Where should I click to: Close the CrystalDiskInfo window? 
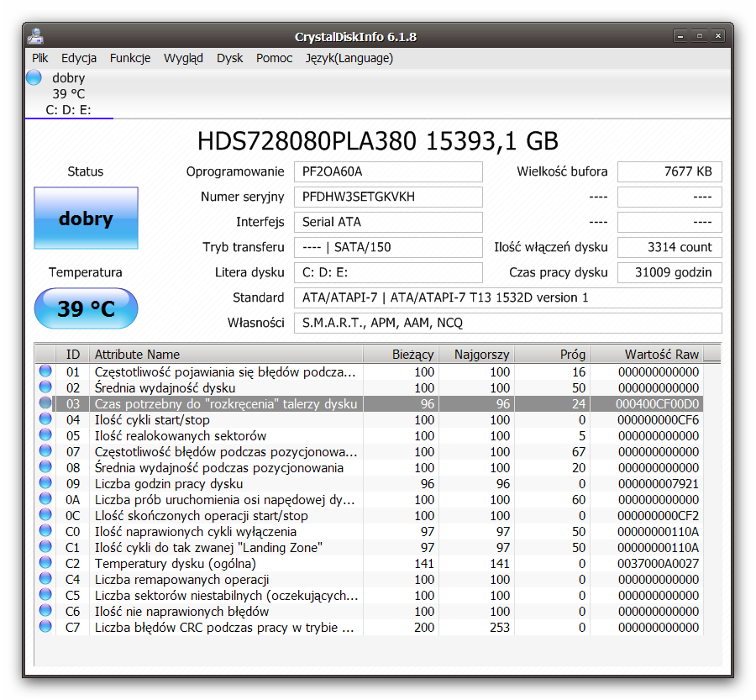[x=718, y=36]
